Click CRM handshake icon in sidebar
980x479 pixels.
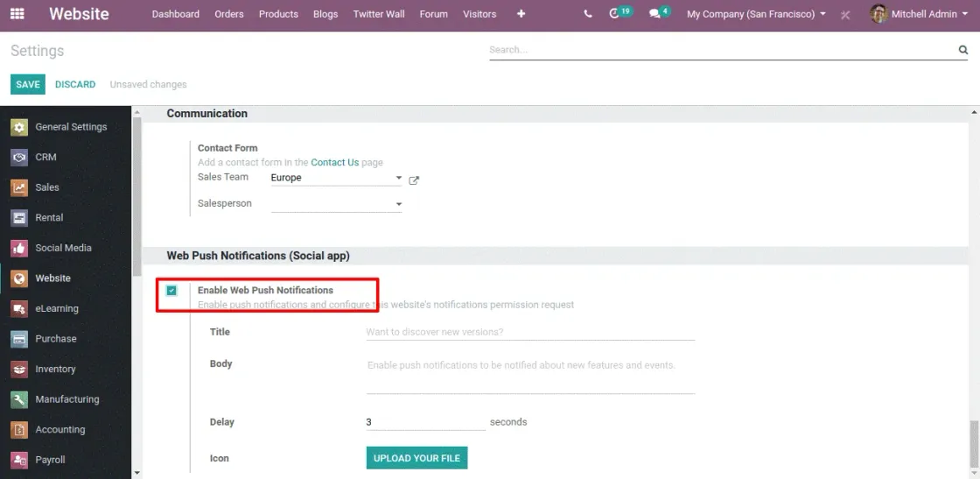tap(19, 157)
